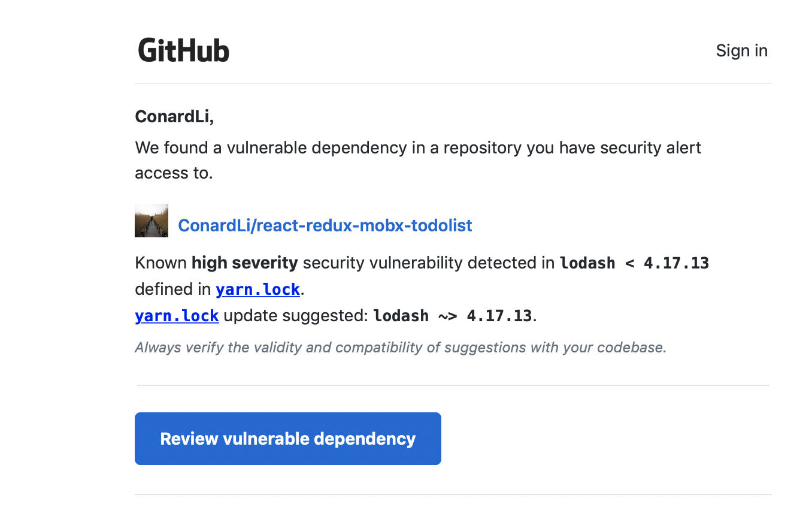Click the Sign in link
This screenshot has height=513, width=812.
[x=741, y=51]
